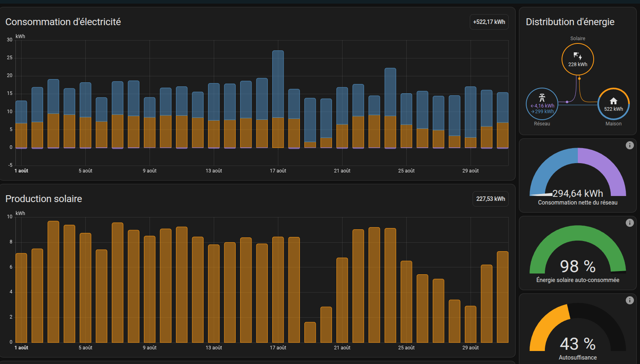Open info icon on self-consumed solar energy gauge

tap(629, 223)
